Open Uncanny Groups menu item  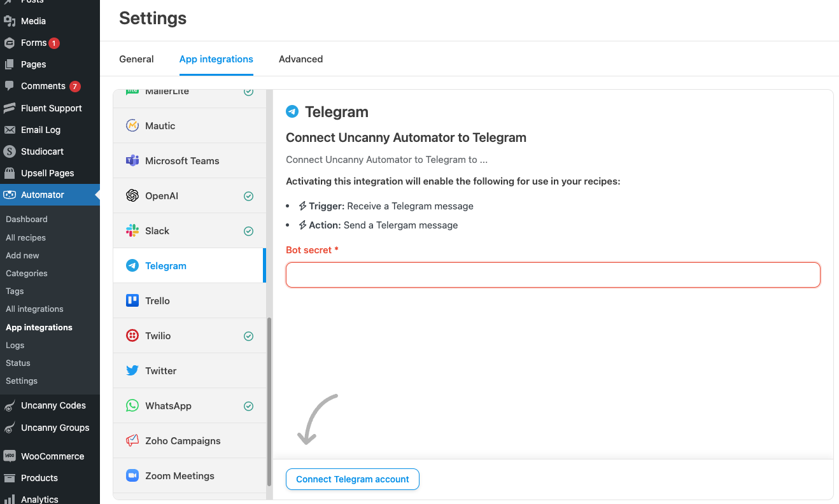[x=50, y=428]
